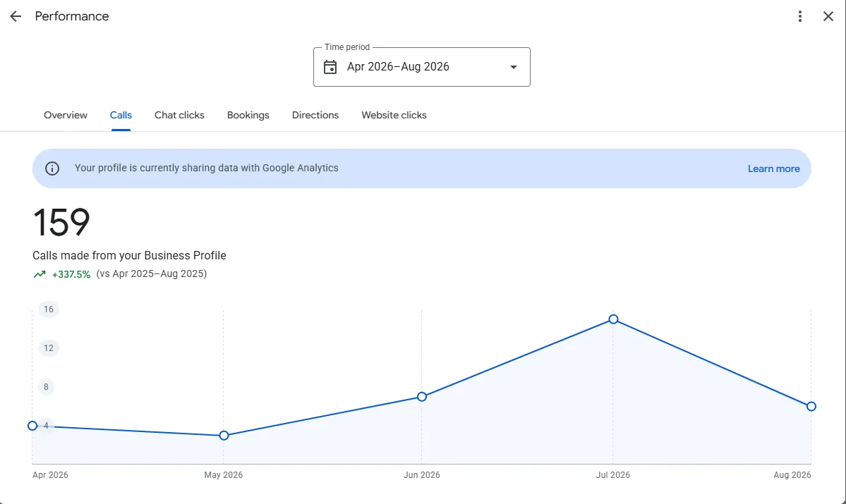Click the Apr 2026 data point on chart
846x504 pixels.
tap(32, 426)
